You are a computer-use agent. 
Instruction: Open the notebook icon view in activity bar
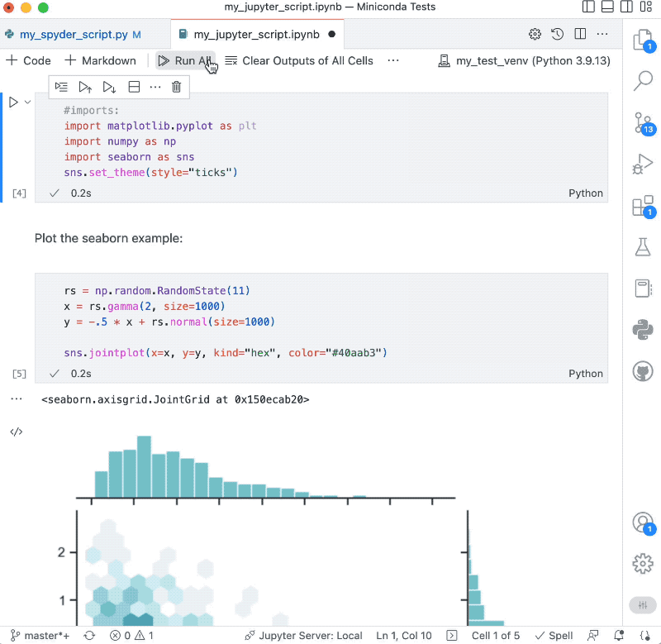[643, 289]
